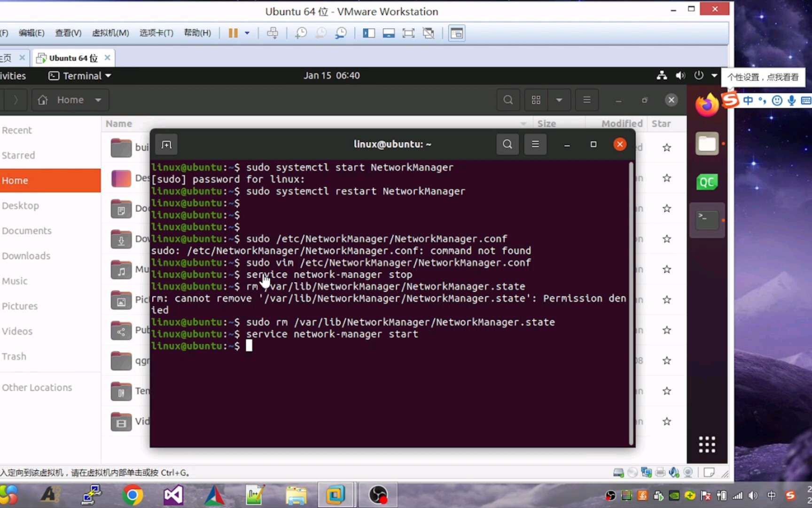Enter VMware full screen mode

click(408, 33)
